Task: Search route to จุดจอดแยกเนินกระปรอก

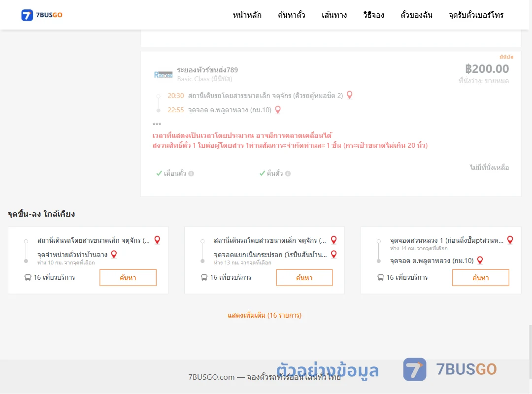Action: point(304,278)
